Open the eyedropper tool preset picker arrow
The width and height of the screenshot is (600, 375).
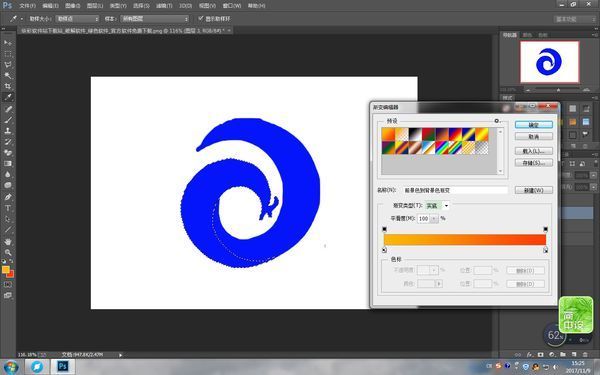pos(21,18)
